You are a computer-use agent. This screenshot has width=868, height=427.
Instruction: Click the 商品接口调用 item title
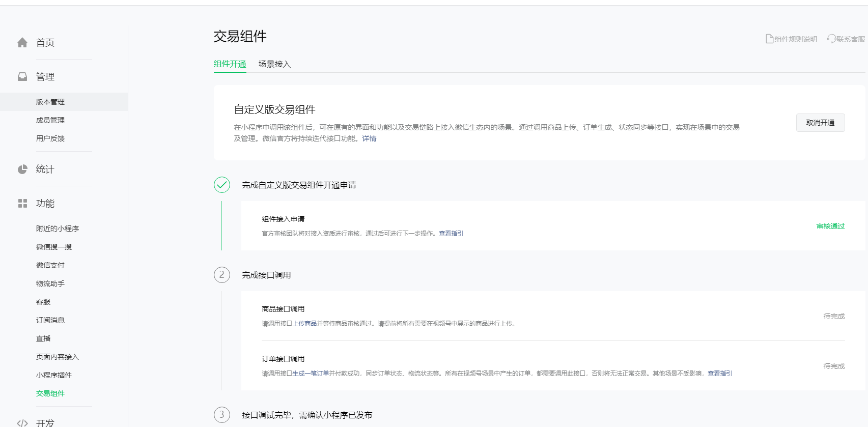click(283, 309)
